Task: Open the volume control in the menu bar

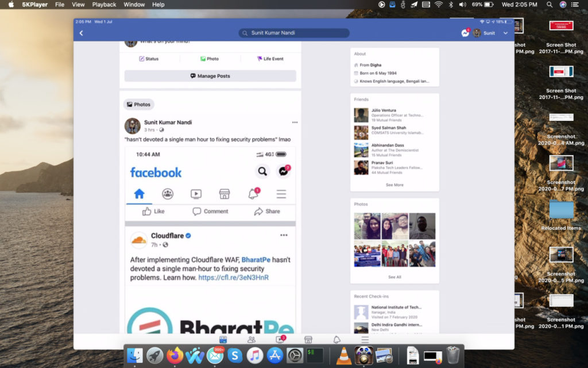Action: click(x=463, y=5)
